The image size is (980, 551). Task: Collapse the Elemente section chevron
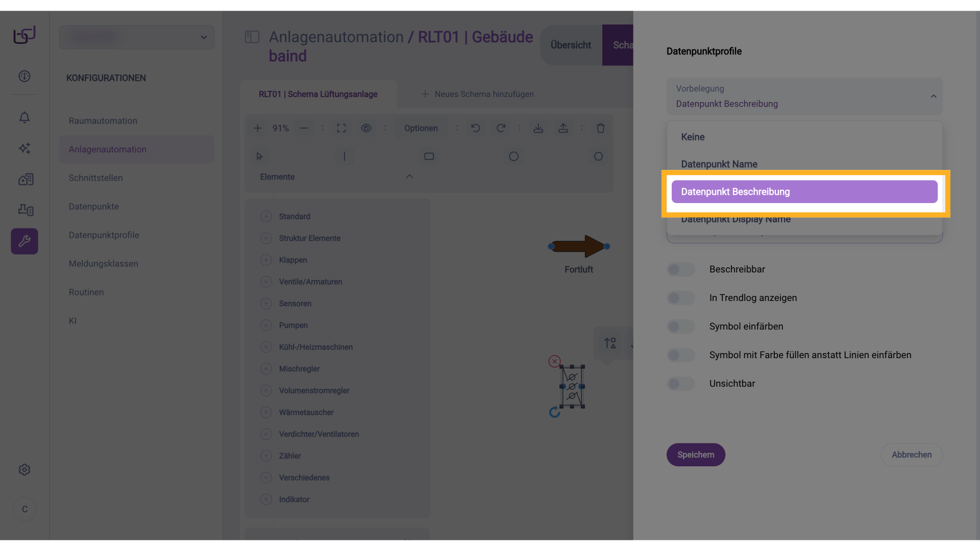409,177
